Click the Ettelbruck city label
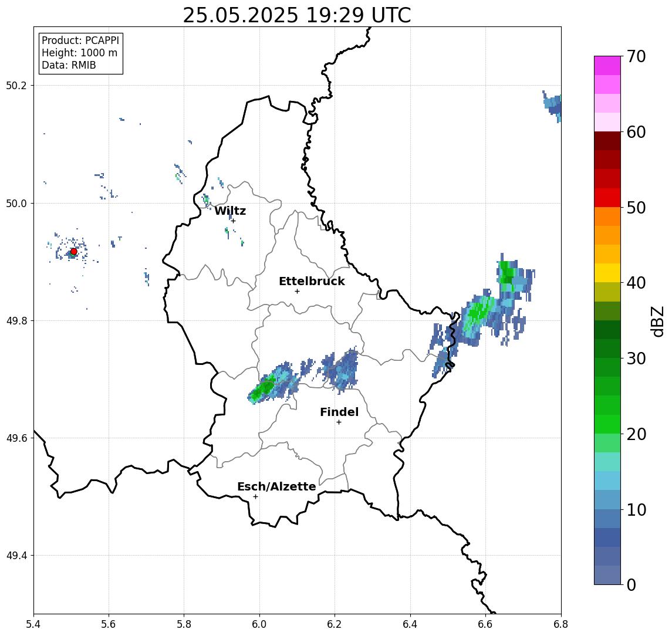Screen dimensions: 672x636 point(312,281)
